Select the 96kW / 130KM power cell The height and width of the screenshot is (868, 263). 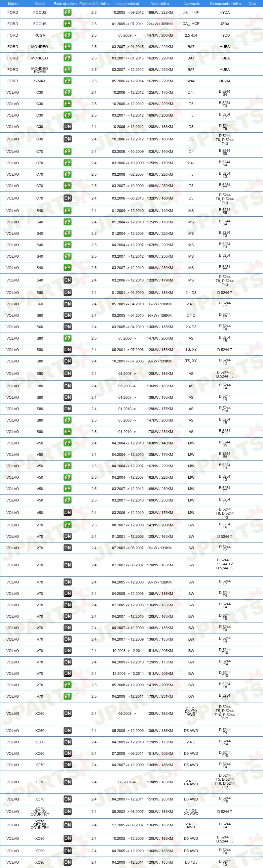coord(160,304)
